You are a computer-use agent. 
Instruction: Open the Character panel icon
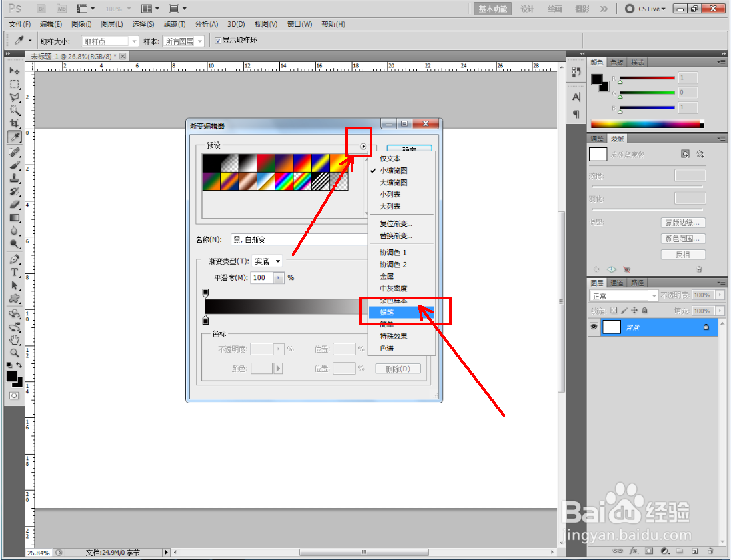pyautogui.click(x=576, y=97)
